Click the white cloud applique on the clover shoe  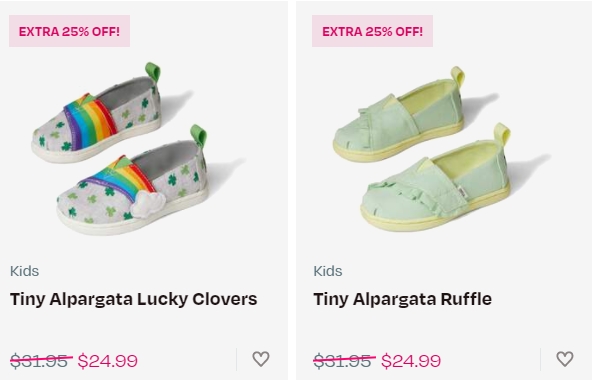tap(147, 204)
